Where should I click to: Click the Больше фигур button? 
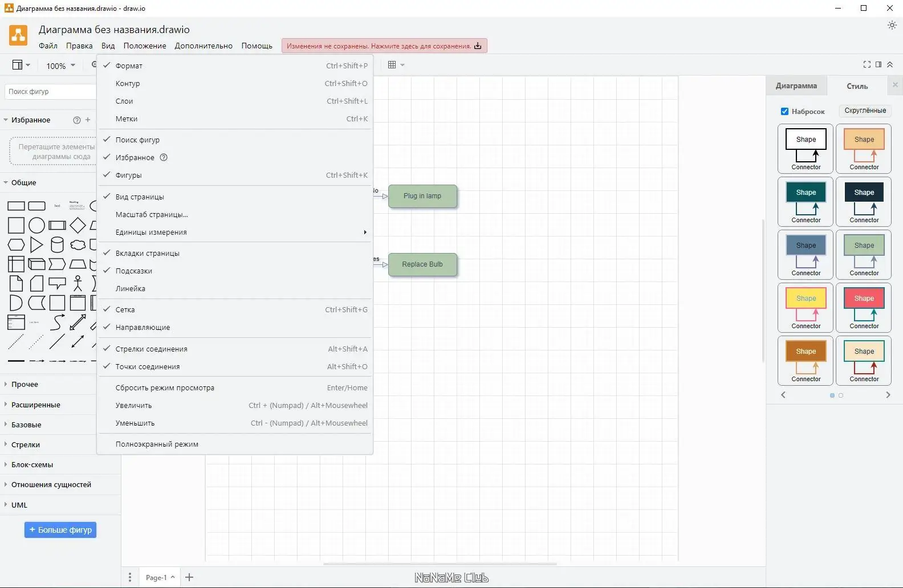coord(60,530)
